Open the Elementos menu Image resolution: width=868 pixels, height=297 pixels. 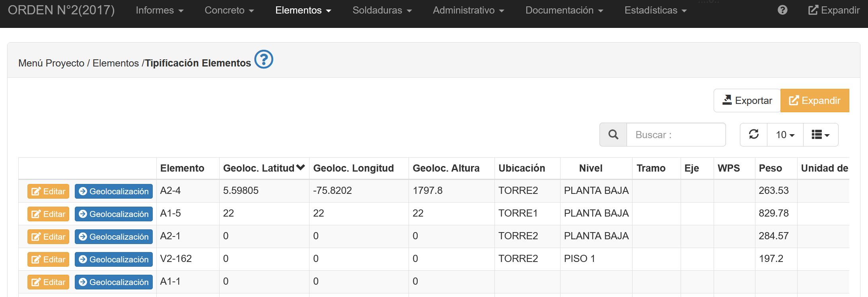tap(303, 10)
